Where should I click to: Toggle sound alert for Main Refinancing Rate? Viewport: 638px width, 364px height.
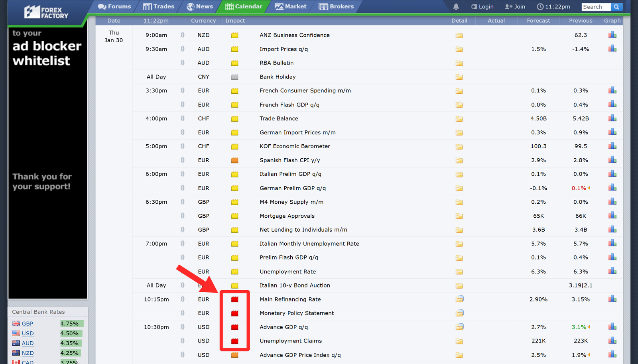182,299
